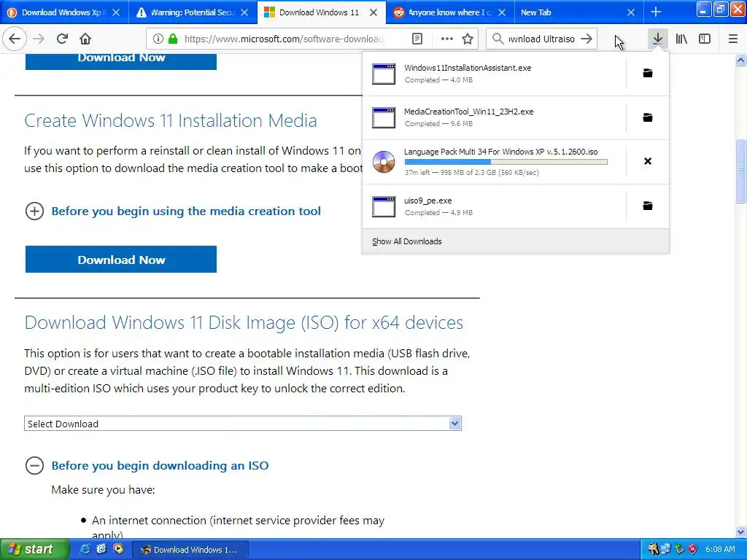The height and width of the screenshot is (560, 747).
Task: Click Download Now under Installation Media
Action: tap(121, 260)
